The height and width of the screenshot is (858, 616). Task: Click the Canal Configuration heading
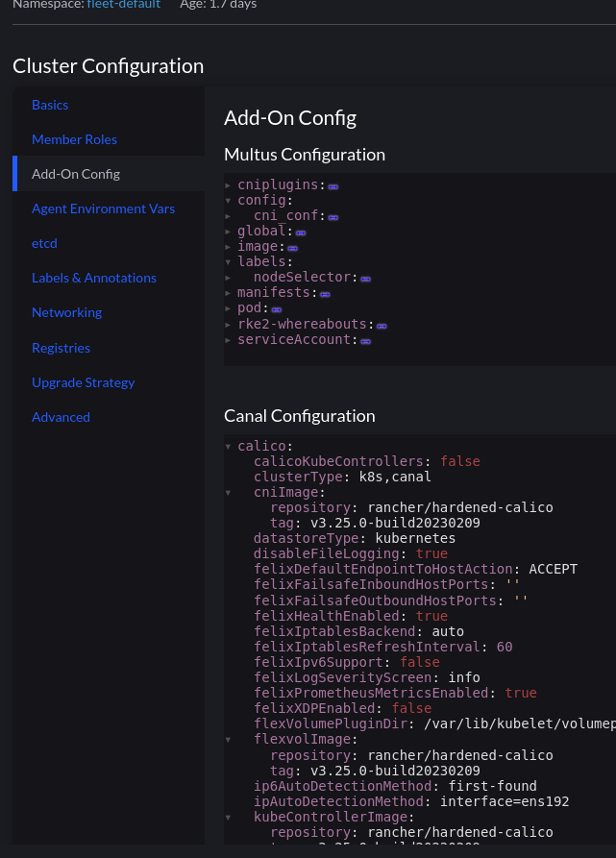[x=300, y=416]
